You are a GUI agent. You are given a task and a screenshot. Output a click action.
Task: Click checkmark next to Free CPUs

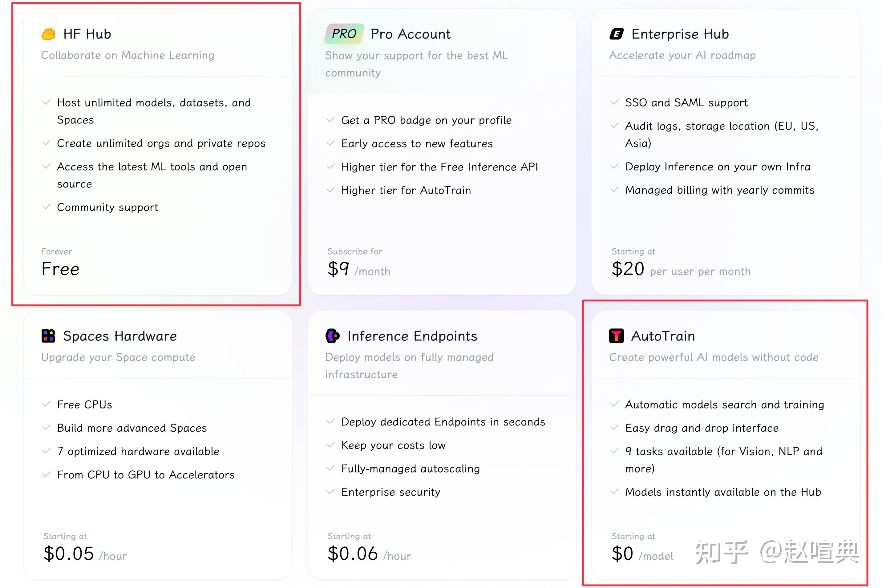click(x=47, y=404)
